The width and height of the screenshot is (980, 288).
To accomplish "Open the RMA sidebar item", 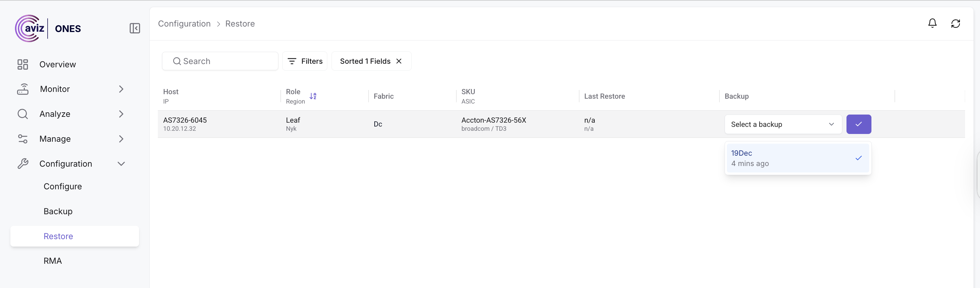I will [52, 261].
